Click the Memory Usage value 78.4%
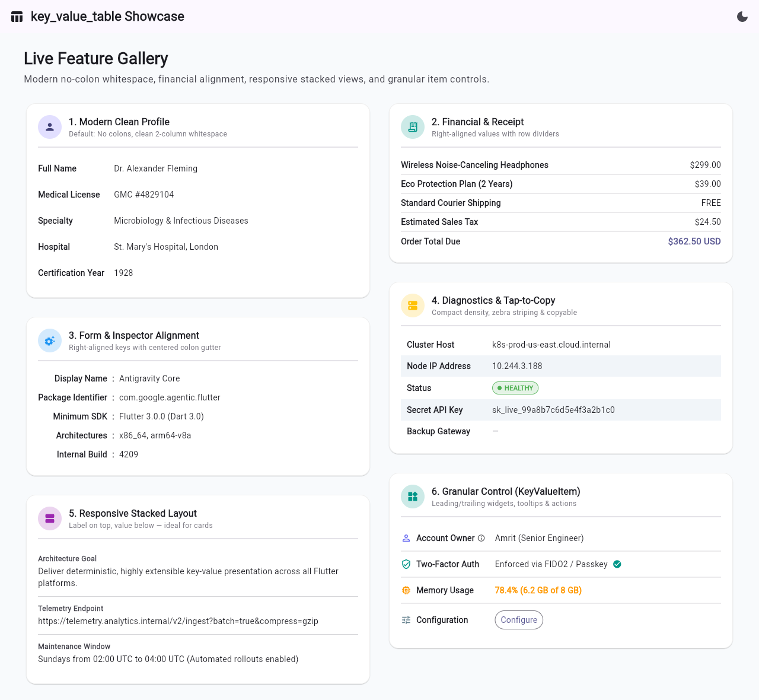This screenshot has height=700, width=759. pyautogui.click(x=538, y=590)
